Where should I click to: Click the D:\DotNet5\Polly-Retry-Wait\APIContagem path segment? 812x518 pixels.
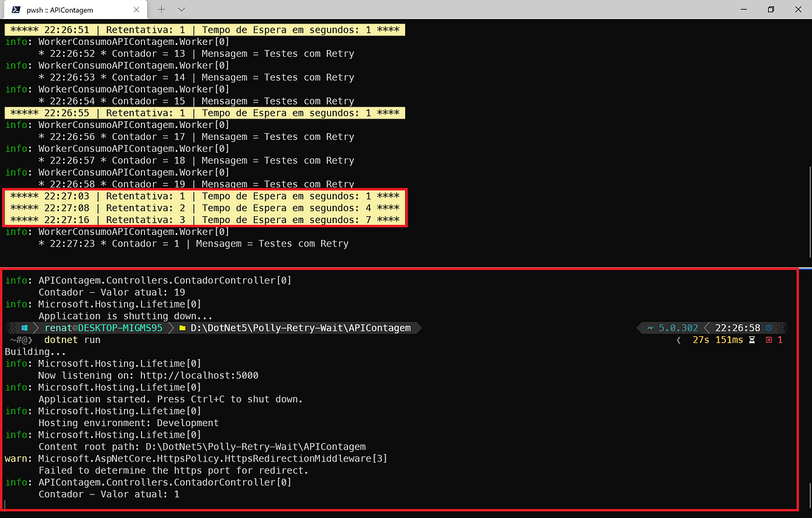302,328
